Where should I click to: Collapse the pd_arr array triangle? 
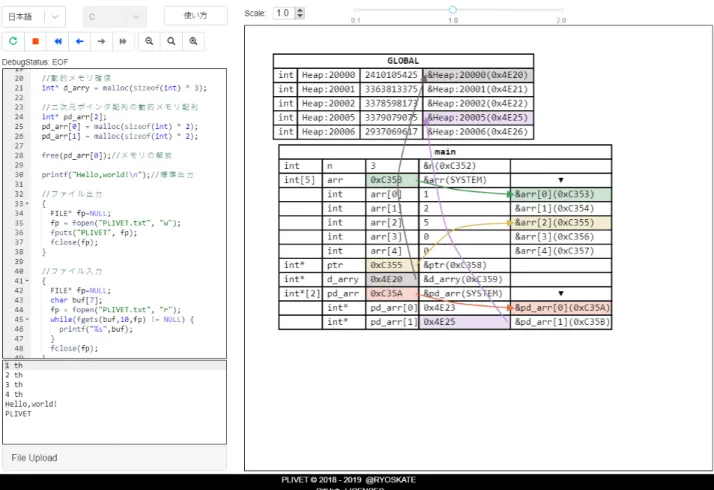(x=561, y=293)
